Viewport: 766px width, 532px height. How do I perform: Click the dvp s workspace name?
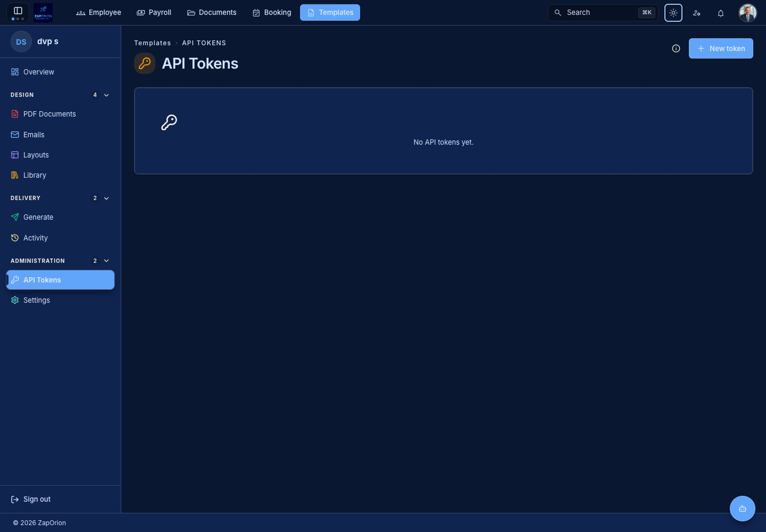click(x=48, y=41)
